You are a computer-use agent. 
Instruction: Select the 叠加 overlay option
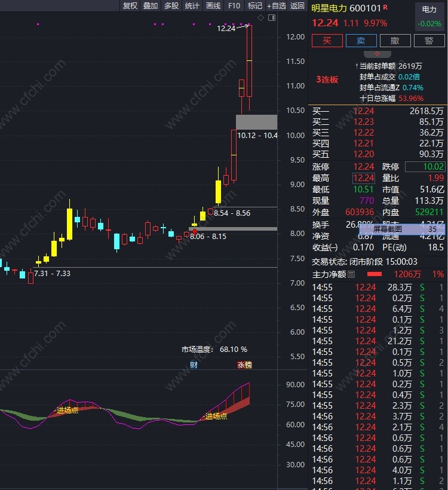pos(151,5)
